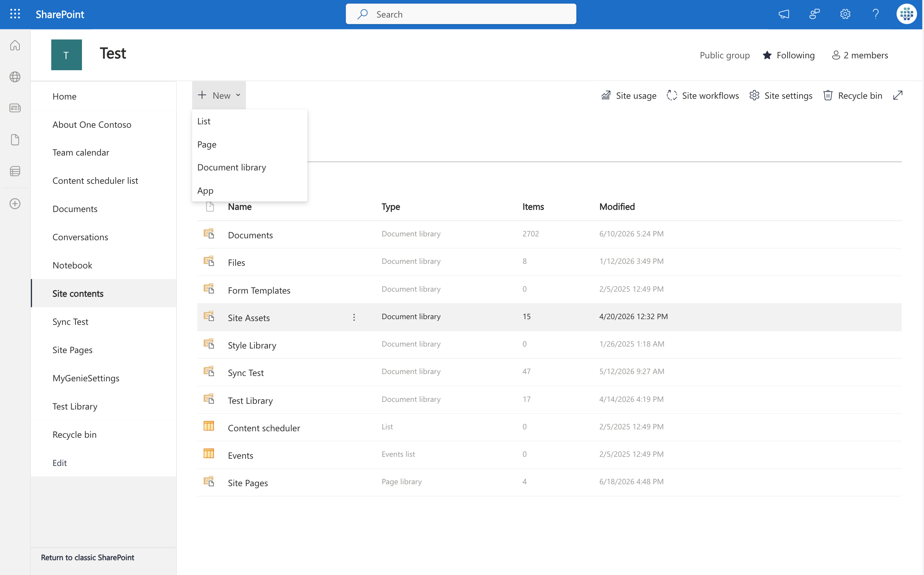
Task: Open the Documents library in the list
Action: click(250, 235)
